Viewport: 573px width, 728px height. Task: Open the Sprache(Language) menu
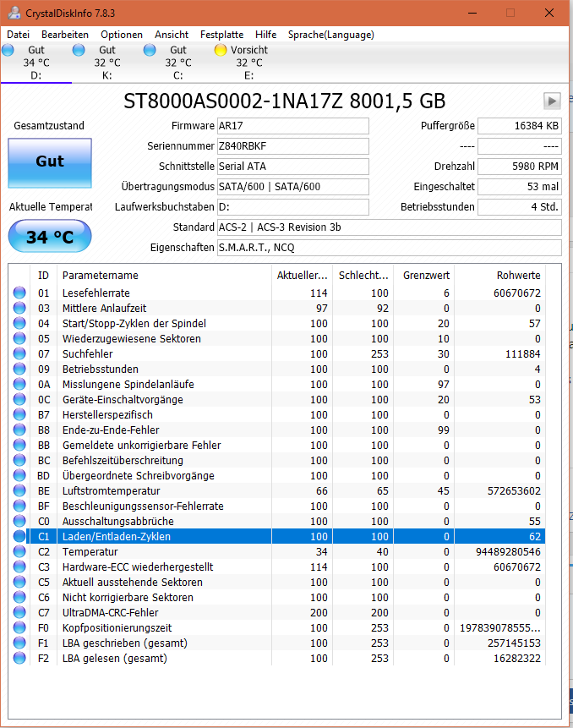(x=330, y=35)
